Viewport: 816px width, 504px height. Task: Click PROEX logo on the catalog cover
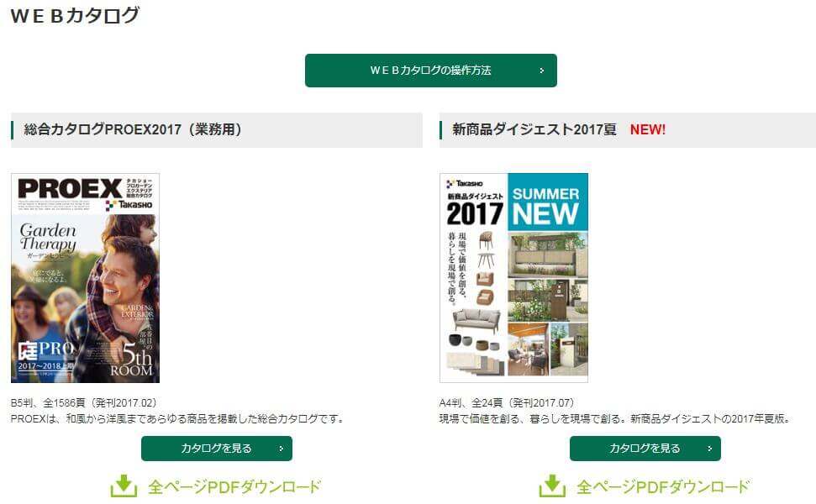tap(71, 188)
